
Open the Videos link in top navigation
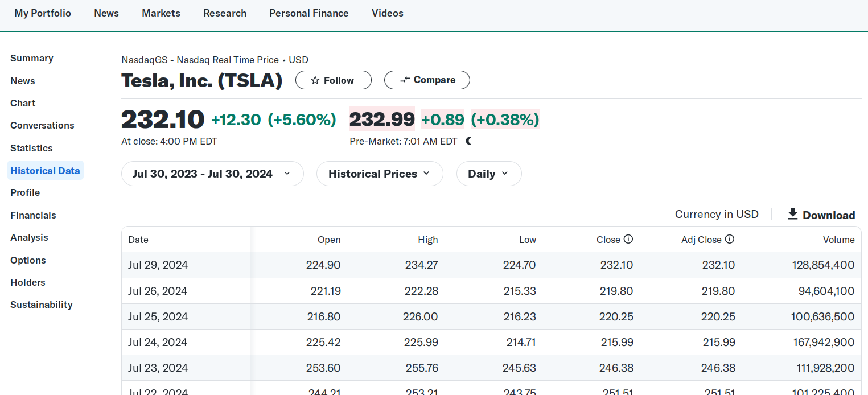[387, 13]
